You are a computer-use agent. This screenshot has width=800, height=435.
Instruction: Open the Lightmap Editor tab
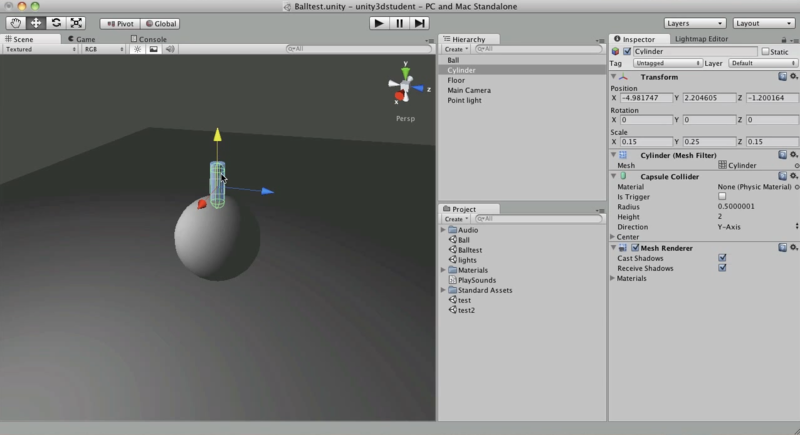[701, 39]
